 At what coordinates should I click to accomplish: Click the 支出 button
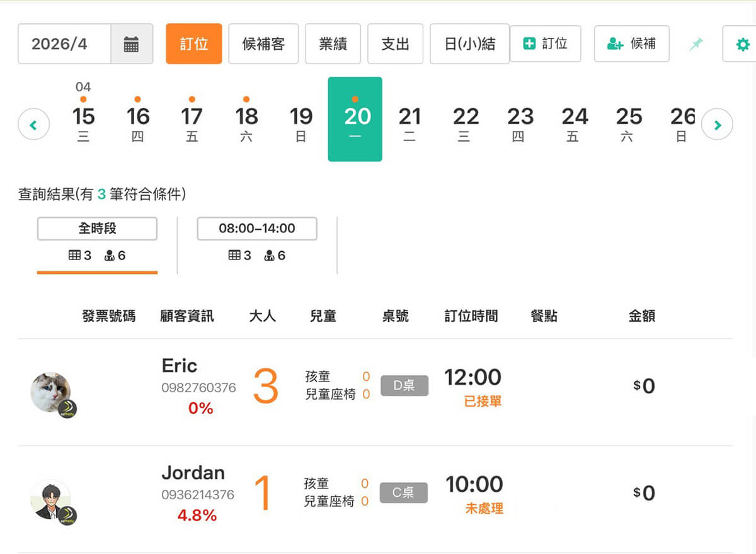click(395, 44)
